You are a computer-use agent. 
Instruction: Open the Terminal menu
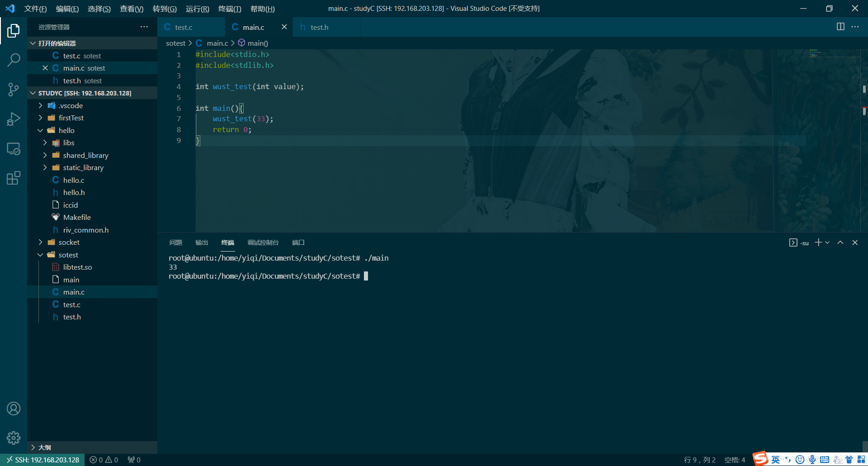[x=230, y=9]
